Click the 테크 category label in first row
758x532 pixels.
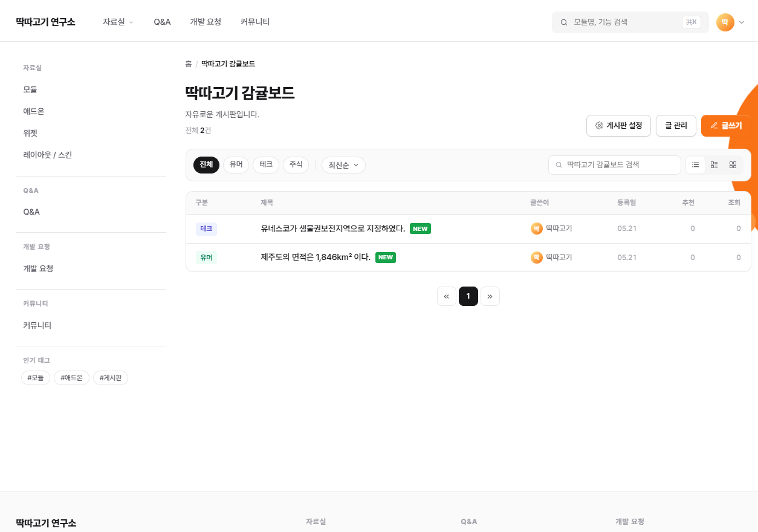tap(206, 229)
